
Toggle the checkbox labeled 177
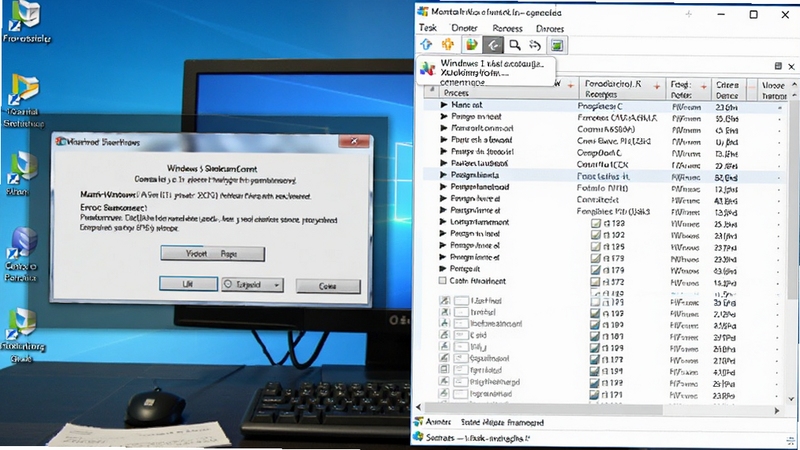click(x=594, y=360)
